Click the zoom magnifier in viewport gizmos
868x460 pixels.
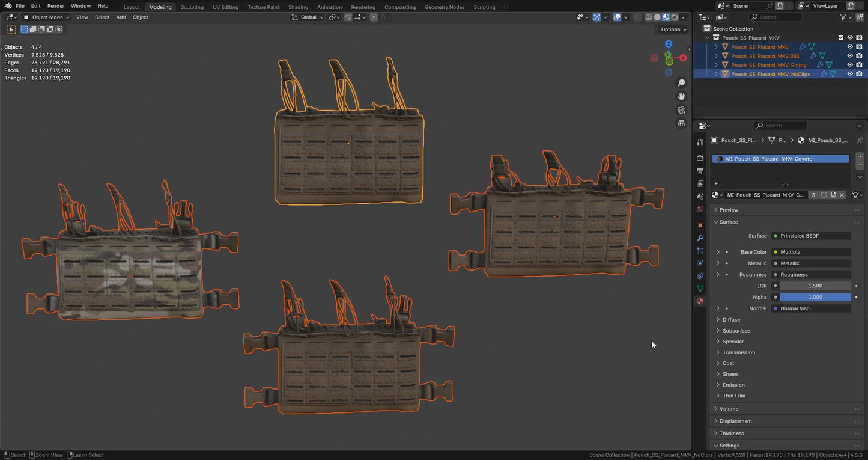click(x=681, y=83)
